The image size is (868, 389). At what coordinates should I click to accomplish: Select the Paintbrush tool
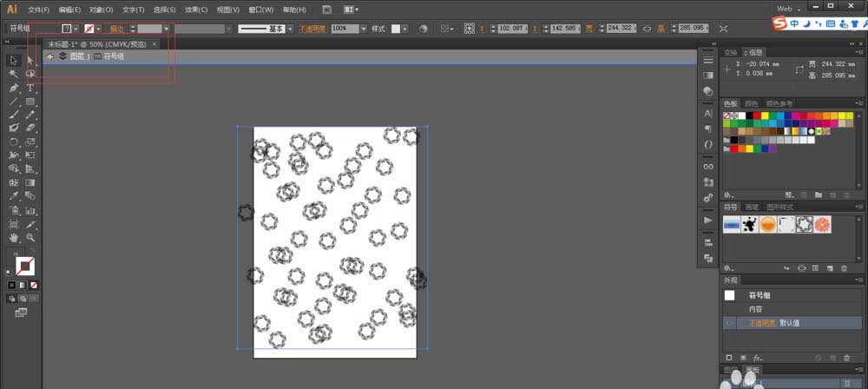click(x=14, y=114)
